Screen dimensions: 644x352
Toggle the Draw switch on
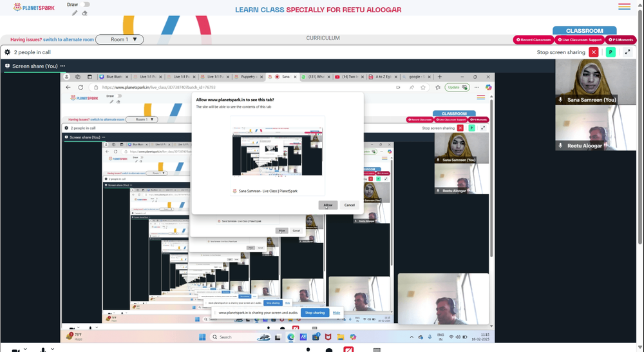(86, 5)
